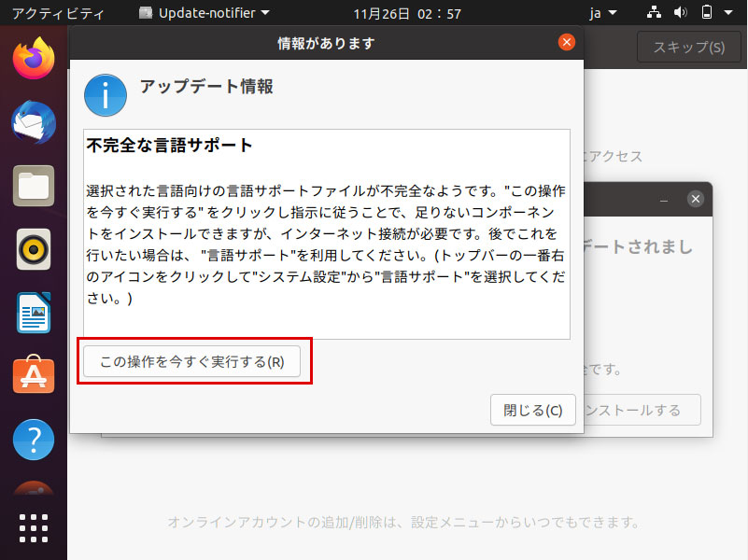Click the network status icon in top bar

tap(654, 12)
